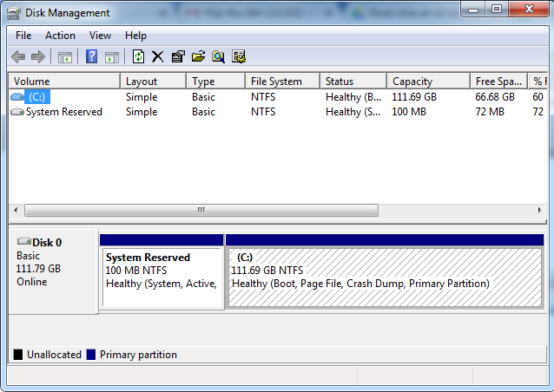This screenshot has width=554, height=392.
Task: Open the File menu
Action: point(23,36)
